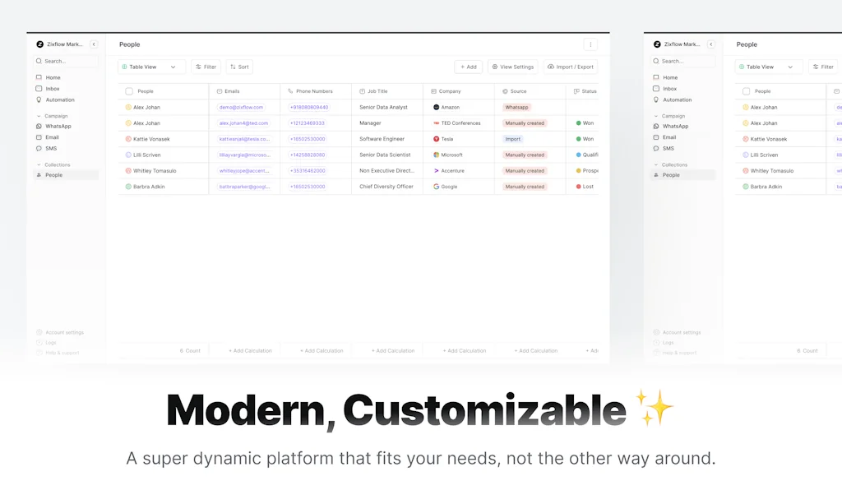This screenshot has height=504, width=842.
Task: Select the WhatsApp campaign icon in sidebar
Action: click(x=39, y=126)
